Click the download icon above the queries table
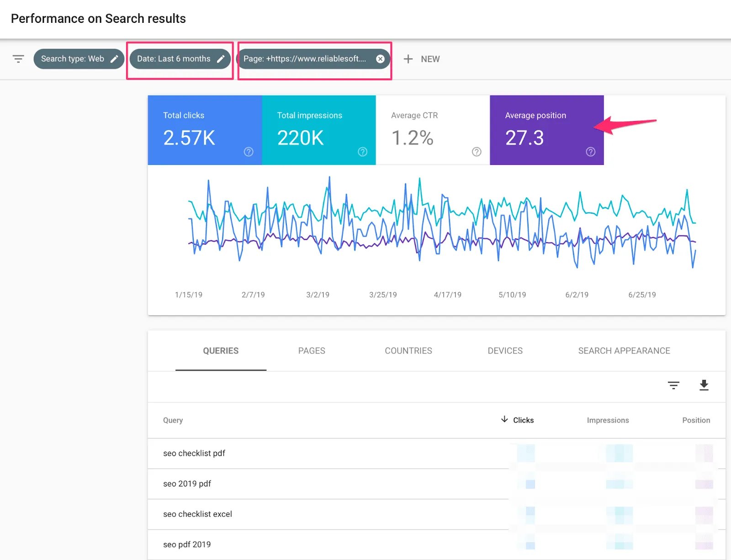This screenshot has height=560, width=731. pyautogui.click(x=704, y=386)
